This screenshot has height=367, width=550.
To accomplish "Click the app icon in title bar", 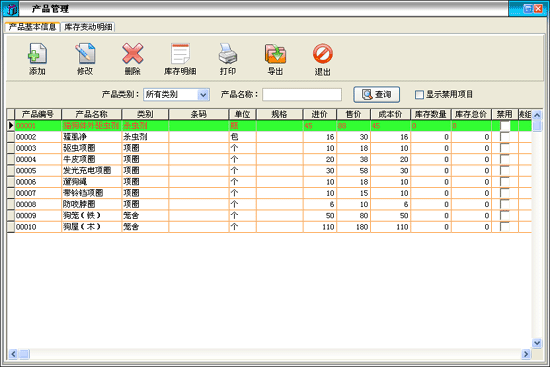I will (x=11, y=9).
